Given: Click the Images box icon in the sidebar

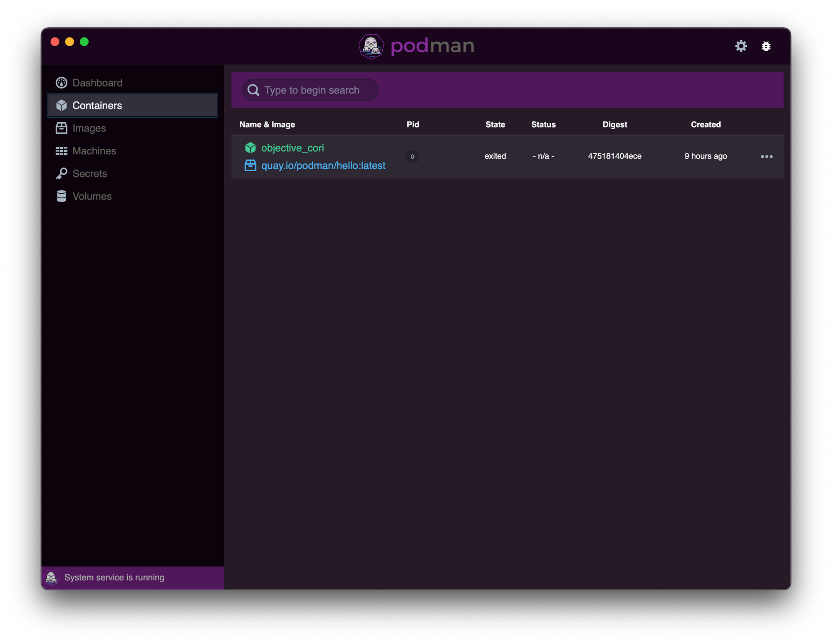Looking at the screenshot, I should (x=62, y=128).
